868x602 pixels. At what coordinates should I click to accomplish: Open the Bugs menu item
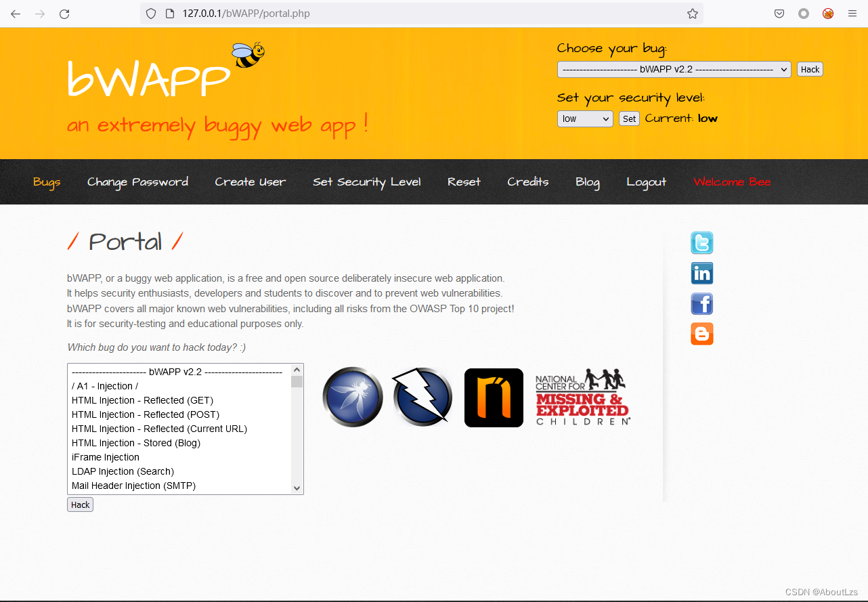pos(47,181)
